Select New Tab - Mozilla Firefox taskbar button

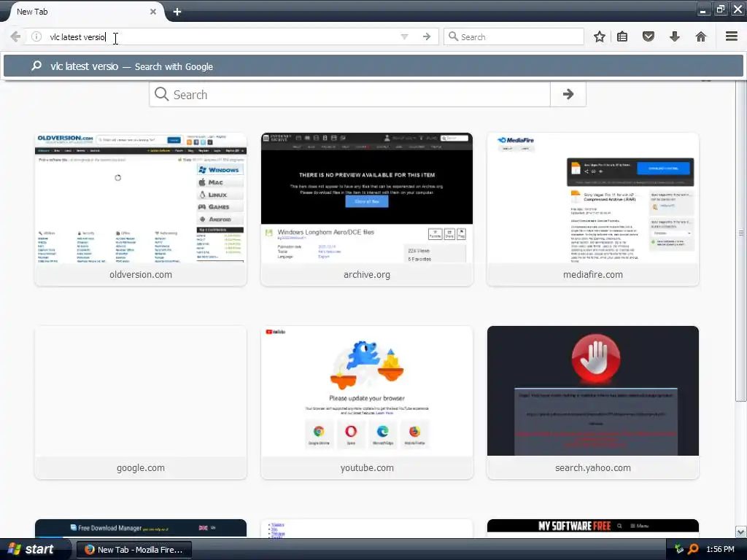click(134, 550)
